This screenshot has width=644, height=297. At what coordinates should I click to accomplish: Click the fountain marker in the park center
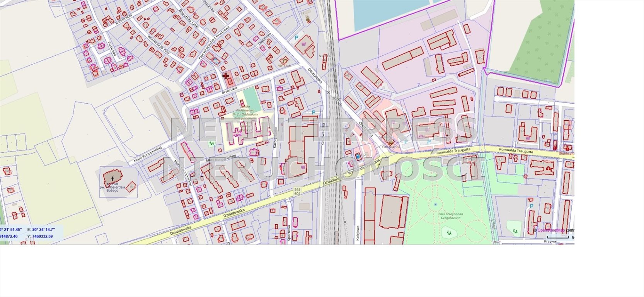(x=435, y=204)
